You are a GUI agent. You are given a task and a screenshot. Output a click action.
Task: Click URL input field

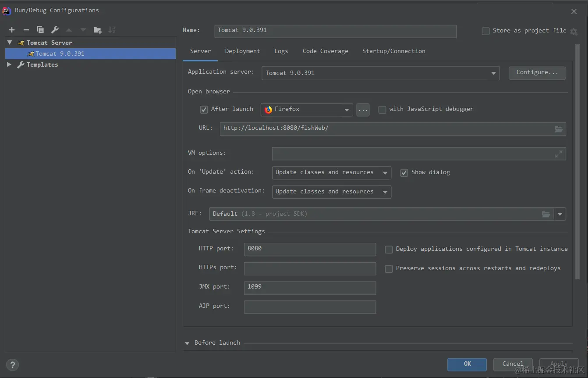[393, 128]
